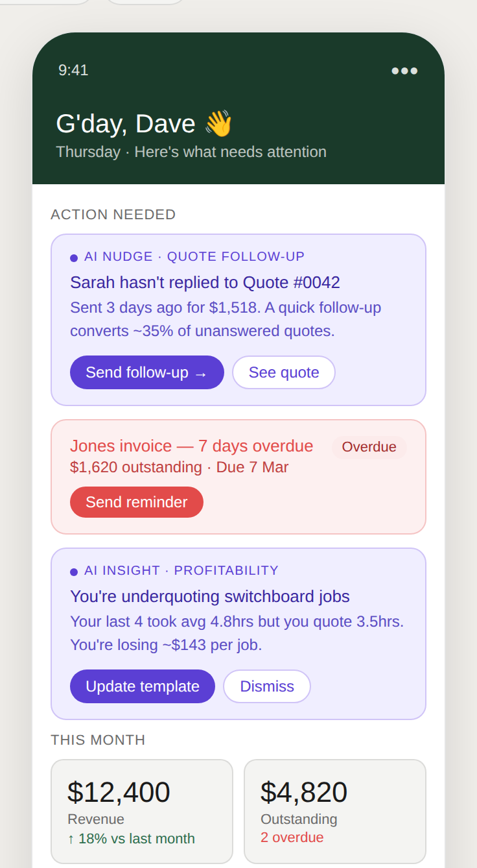Open the 2 overdue invoices link

tap(292, 838)
